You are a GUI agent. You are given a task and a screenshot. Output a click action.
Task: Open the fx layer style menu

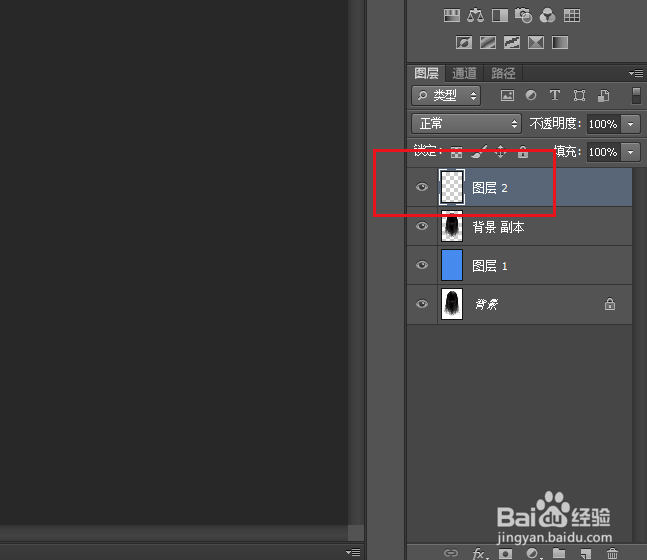479,553
